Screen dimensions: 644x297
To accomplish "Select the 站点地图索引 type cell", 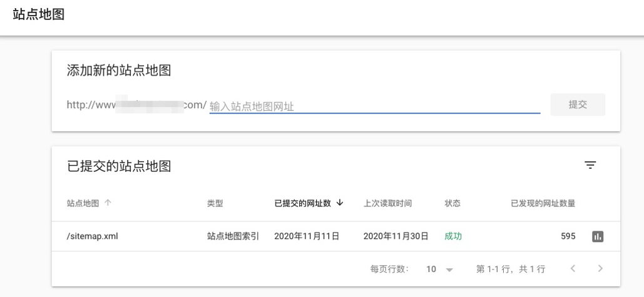I will 233,236.
